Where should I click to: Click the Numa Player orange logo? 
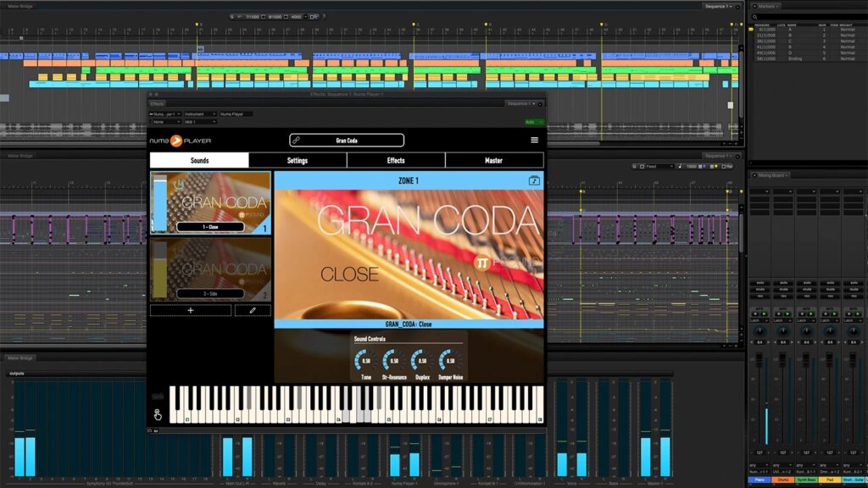point(176,141)
